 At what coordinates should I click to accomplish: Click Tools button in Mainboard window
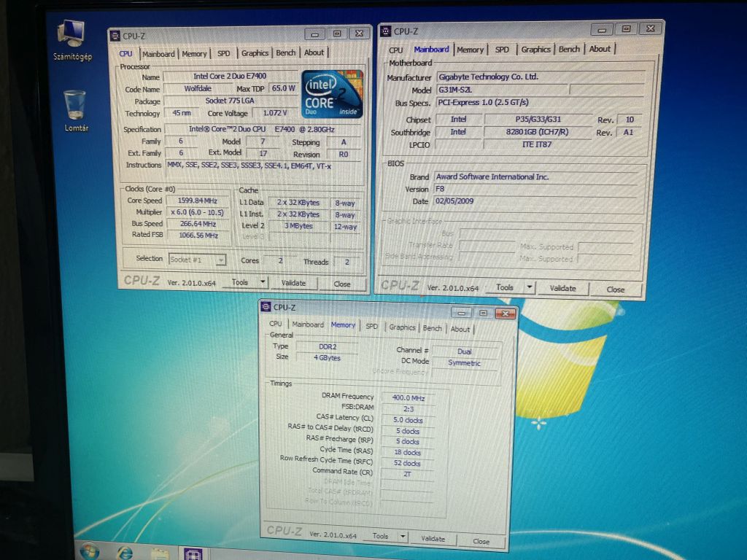pyautogui.click(x=505, y=287)
